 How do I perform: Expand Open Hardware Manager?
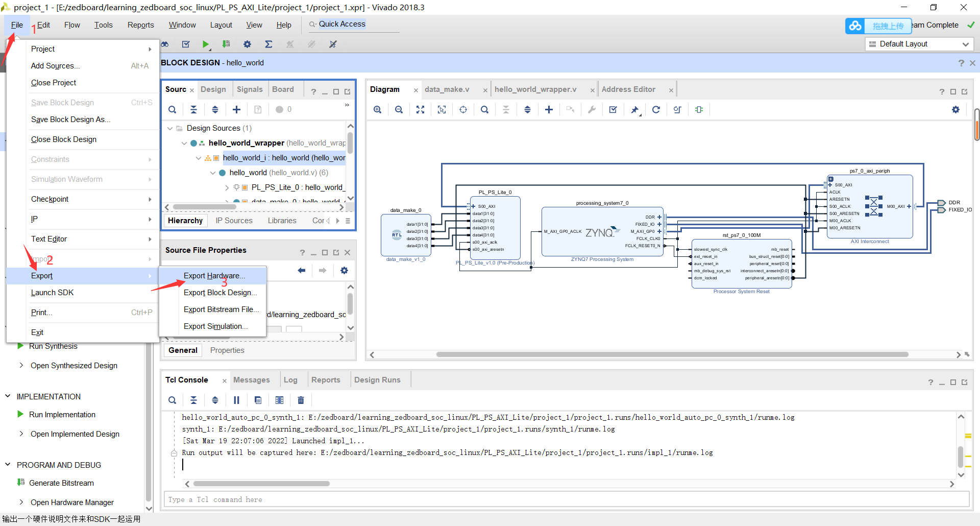[21, 502]
